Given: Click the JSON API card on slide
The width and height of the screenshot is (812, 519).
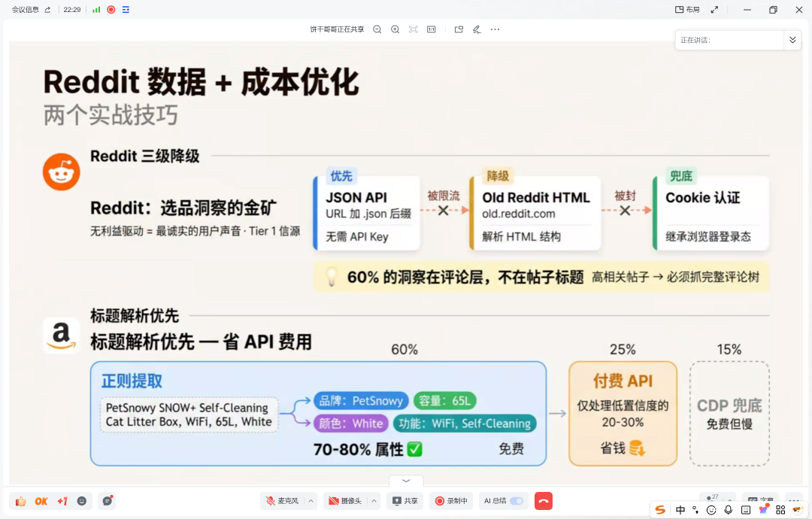Looking at the screenshot, I should point(367,213).
